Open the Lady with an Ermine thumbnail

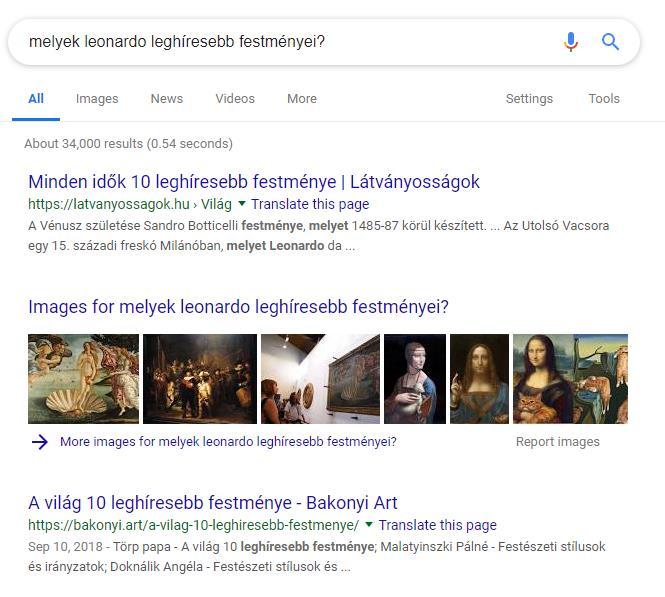coord(415,379)
